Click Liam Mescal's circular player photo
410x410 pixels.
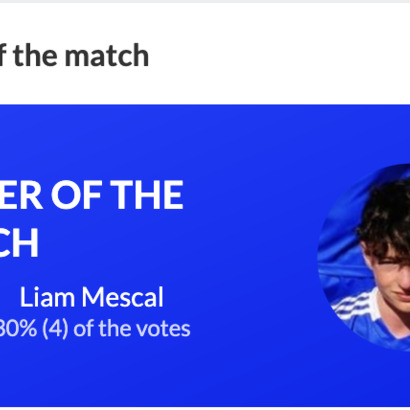(x=364, y=257)
